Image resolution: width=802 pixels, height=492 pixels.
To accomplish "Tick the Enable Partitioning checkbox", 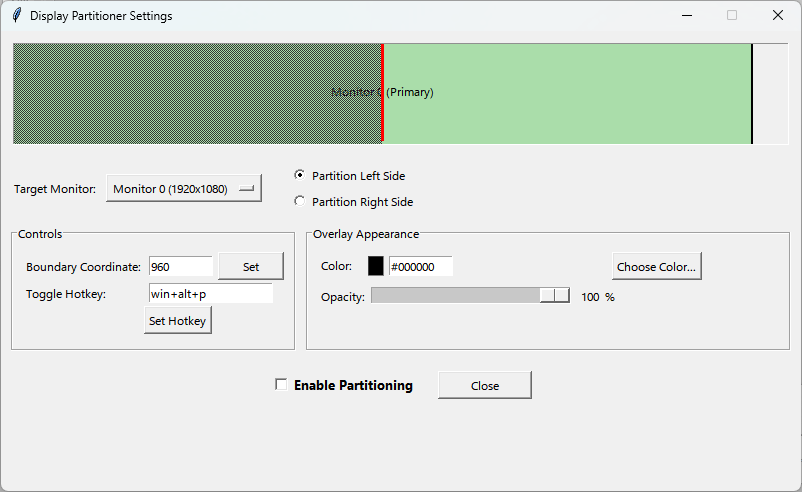I will [281, 384].
